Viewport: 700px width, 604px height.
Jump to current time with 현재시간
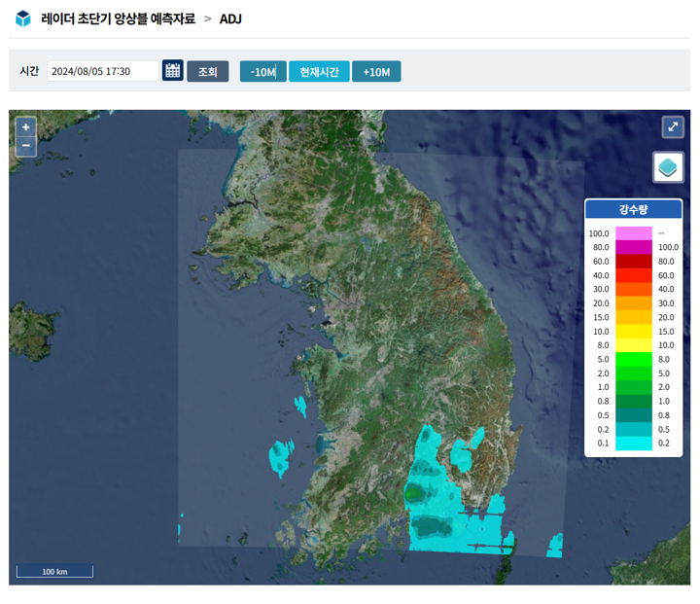[319, 71]
